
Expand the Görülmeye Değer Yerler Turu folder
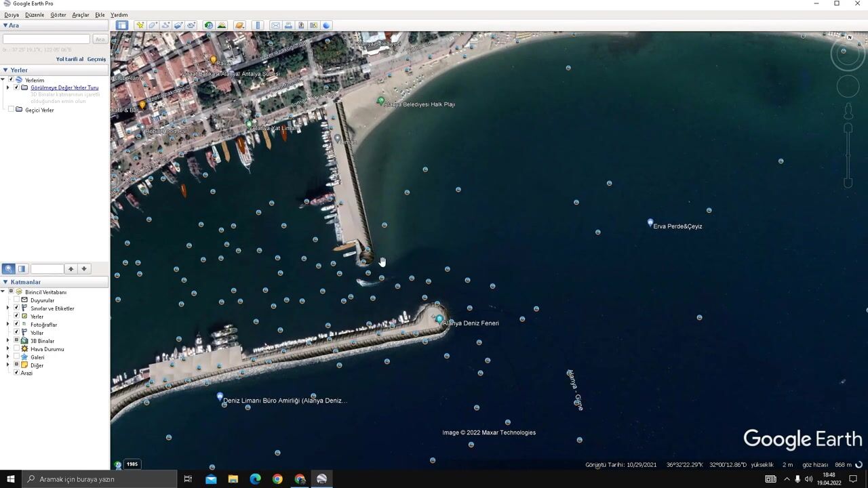pyautogui.click(x=8, y=87)
